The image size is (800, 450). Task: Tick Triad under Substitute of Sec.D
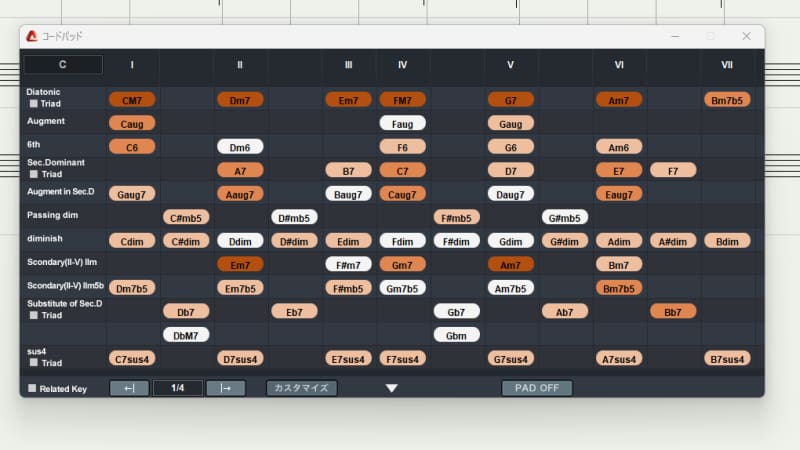[34, 315]
